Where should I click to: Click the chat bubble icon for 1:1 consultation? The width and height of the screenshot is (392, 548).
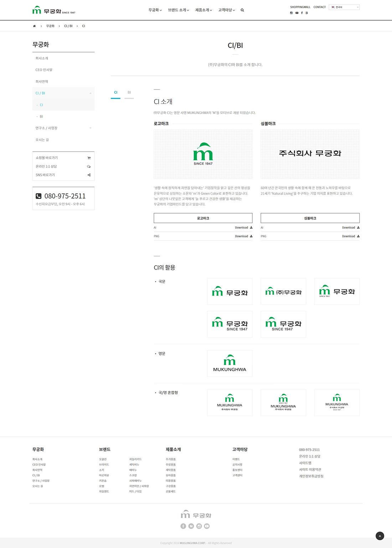point(89,167)
